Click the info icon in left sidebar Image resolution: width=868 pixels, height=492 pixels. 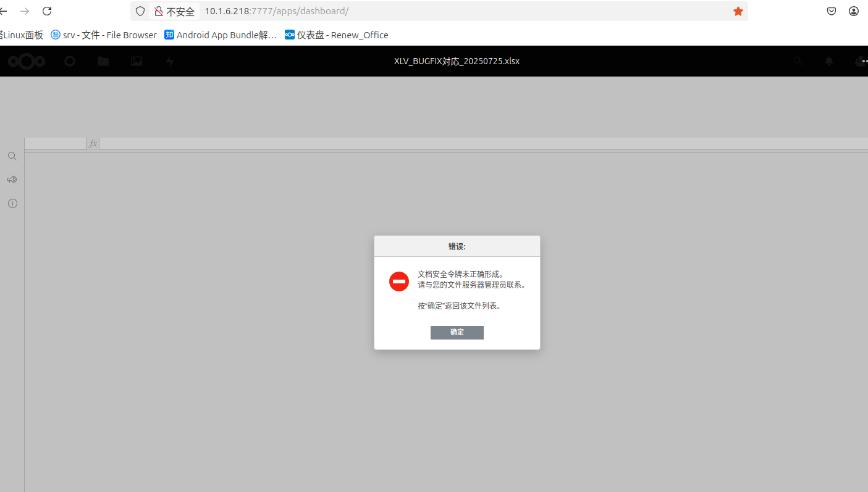[12, 203]
